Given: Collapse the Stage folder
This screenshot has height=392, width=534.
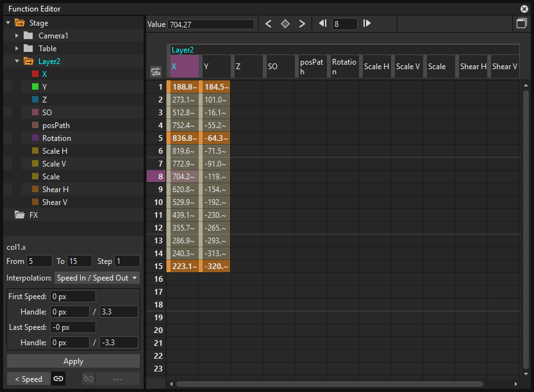Looking at the screenshot, I should (8, 23).
